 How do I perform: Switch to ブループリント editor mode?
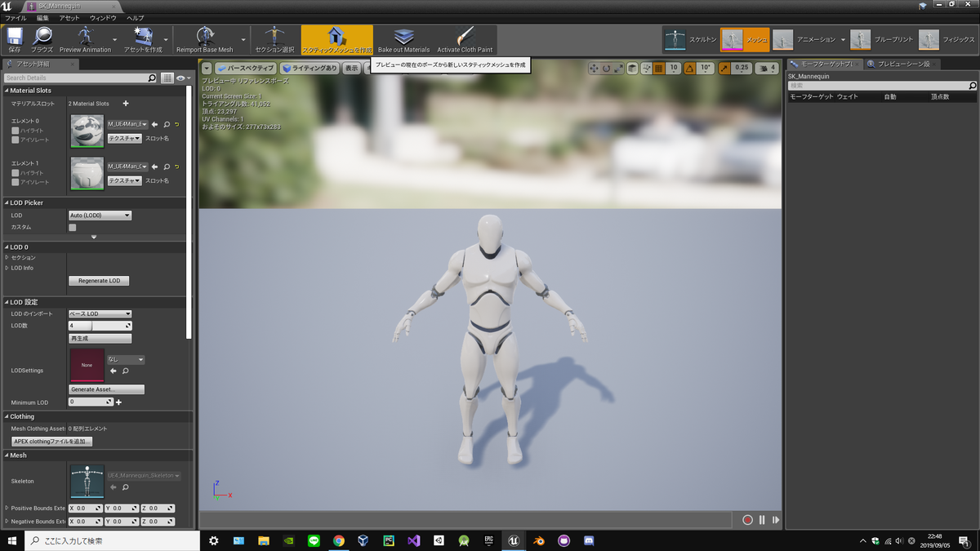pyautogui.click(x=882, y=39)
